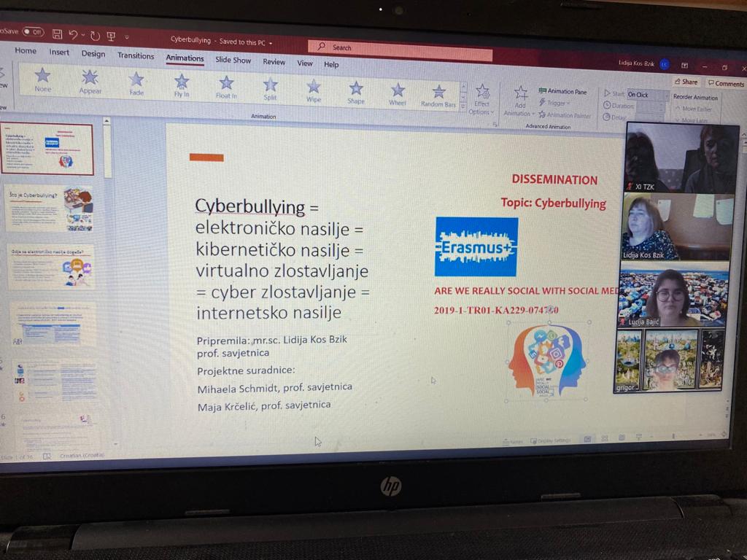747x560 pixels.
Task: Open the Undo history dropdown arrow
Action: click(83, 35)
